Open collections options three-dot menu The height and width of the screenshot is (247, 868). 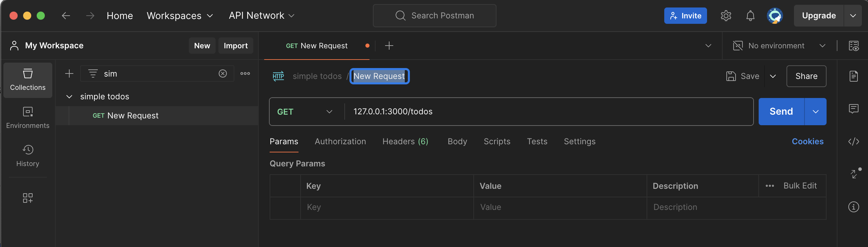245,73
